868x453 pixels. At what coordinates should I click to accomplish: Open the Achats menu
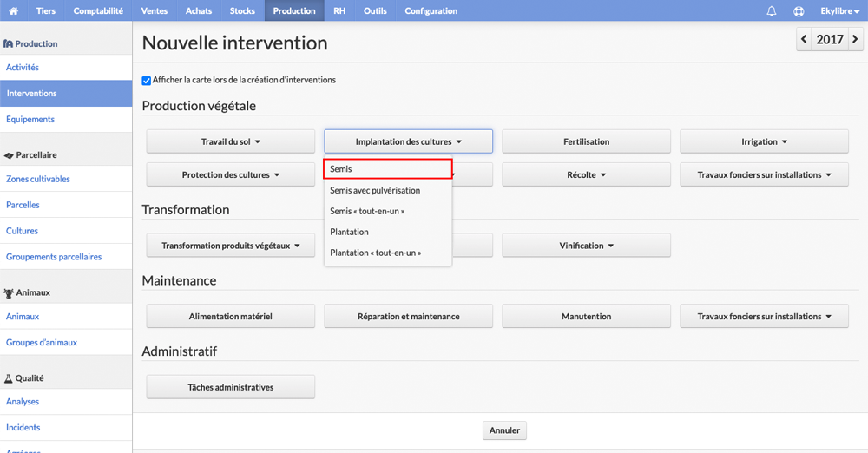point(199,10)
